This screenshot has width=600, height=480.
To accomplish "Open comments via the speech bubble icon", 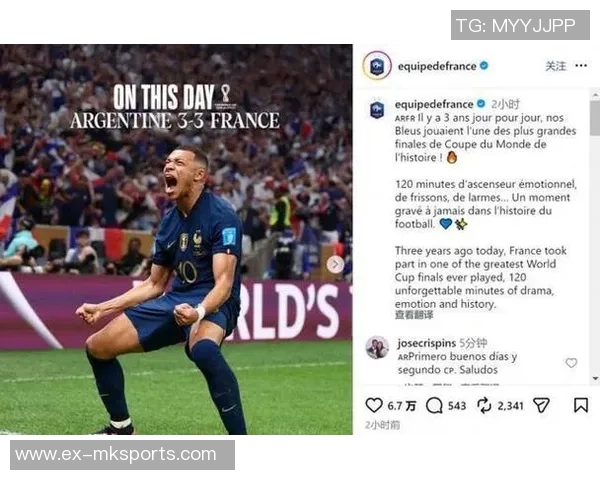I will coord(434,405).
